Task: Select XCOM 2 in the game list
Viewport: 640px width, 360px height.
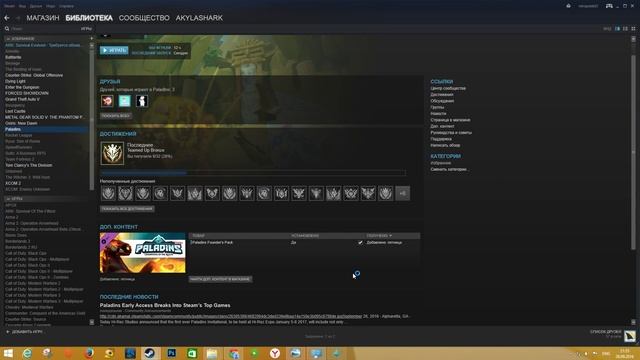Action: pos(13,183)
